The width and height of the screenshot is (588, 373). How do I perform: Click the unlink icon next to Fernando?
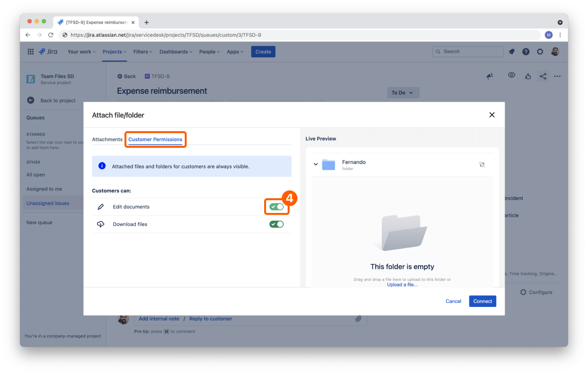pyautogui.click(x=482, y=164)
